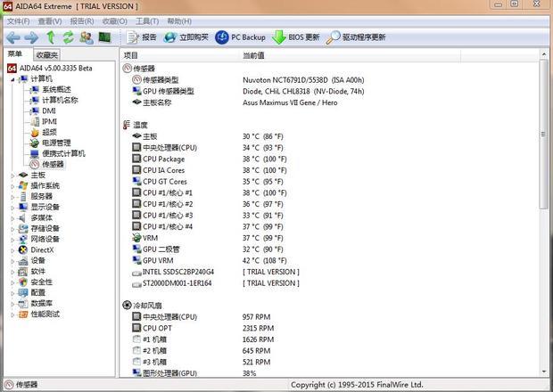Image resolution: width=553 pixels, height=392 pixels.
Task: Click the DirectX icon in tree
Action: click(x=23, y=249)
